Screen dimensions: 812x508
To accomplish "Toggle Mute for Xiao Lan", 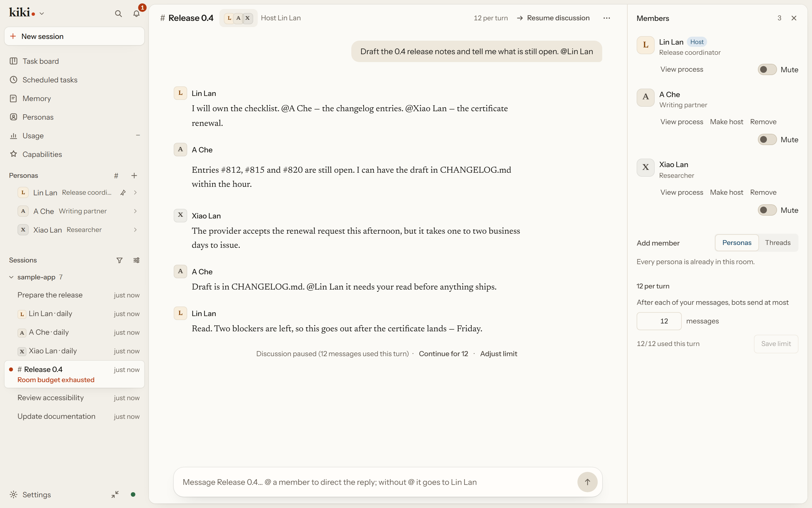I will coord(767,210).
